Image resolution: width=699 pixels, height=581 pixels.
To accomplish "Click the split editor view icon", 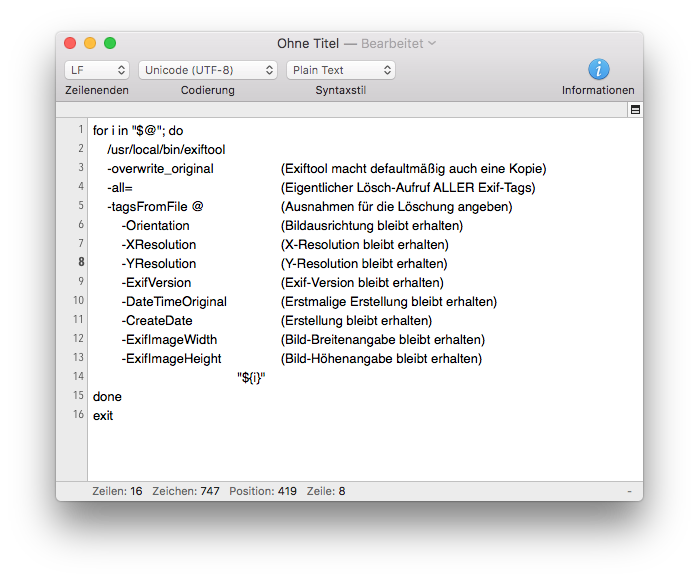I will 635,110.
